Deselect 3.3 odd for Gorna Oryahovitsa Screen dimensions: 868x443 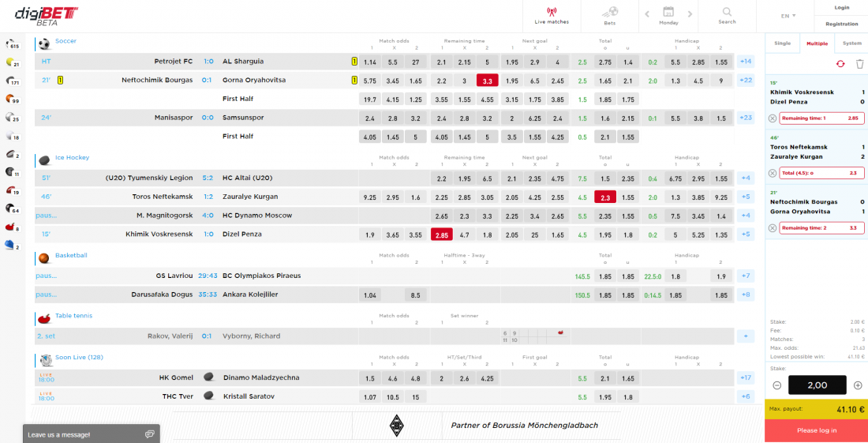487,81
